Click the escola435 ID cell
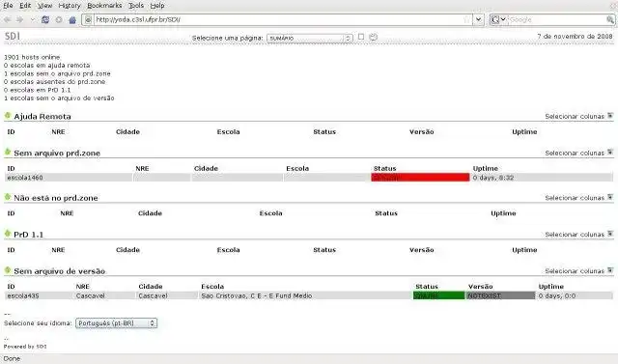Screen dimensions: 618x364 point(39,295)
